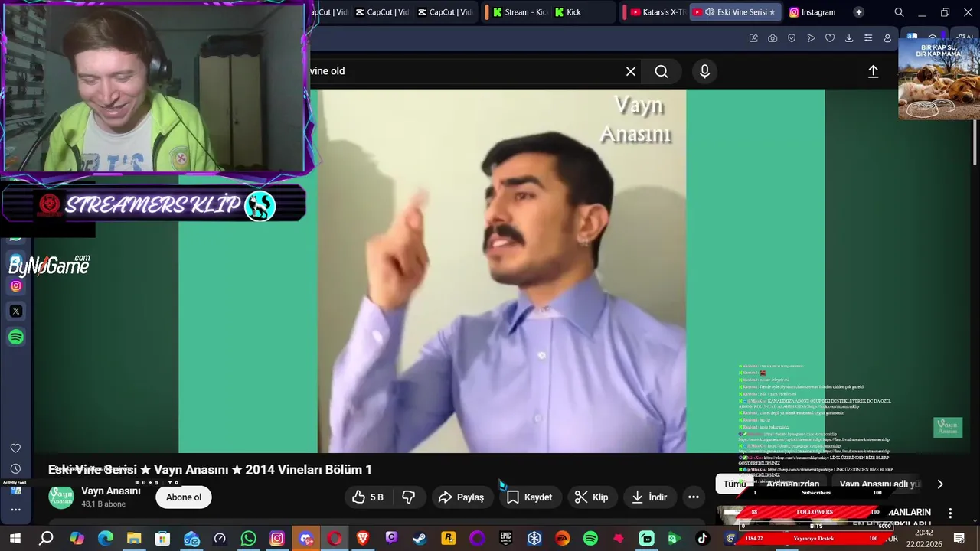Click the video title Eski Vine Serisi
The height and width of the screenshot is (551, 980).
210,469
